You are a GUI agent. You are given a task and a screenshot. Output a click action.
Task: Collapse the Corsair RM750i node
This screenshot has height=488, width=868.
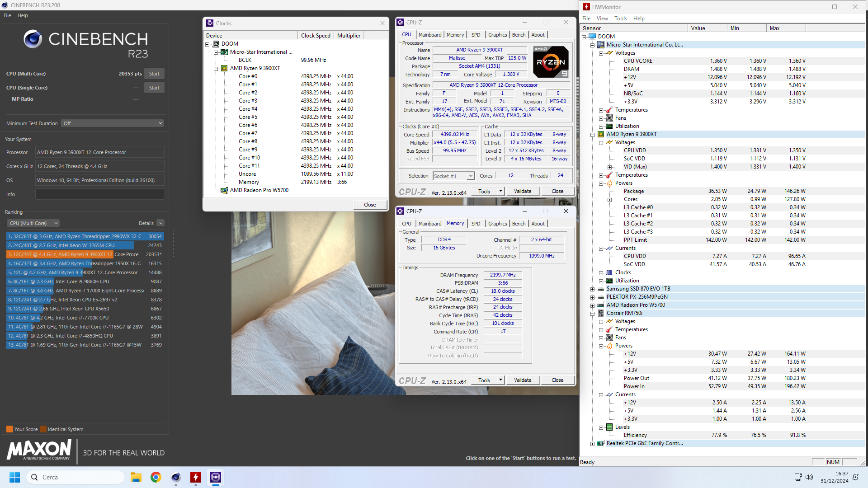tap(592, 313)
